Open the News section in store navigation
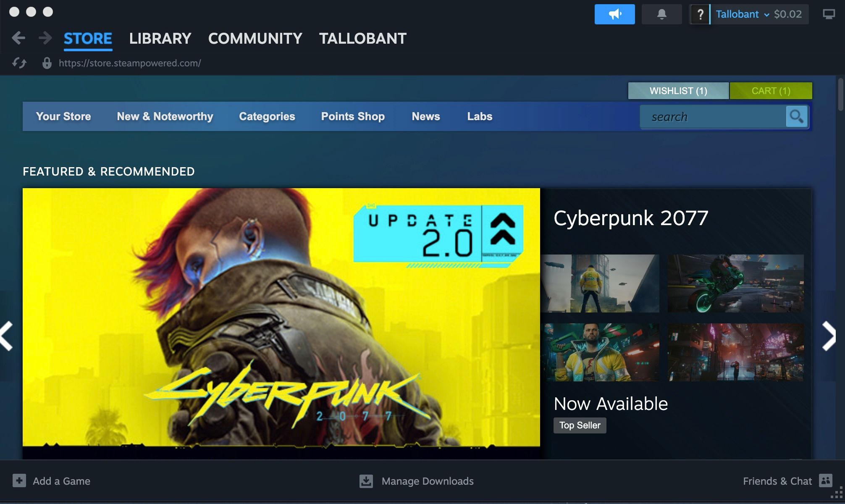Viewport: 845px width, 504px height. point(425,116)
